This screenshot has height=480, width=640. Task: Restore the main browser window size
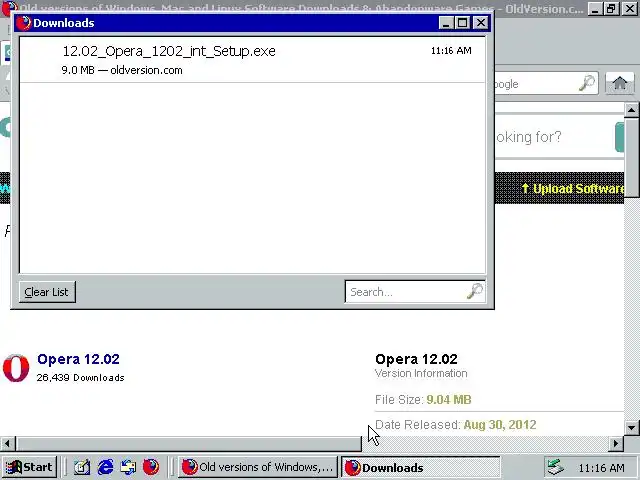point(612,9)
